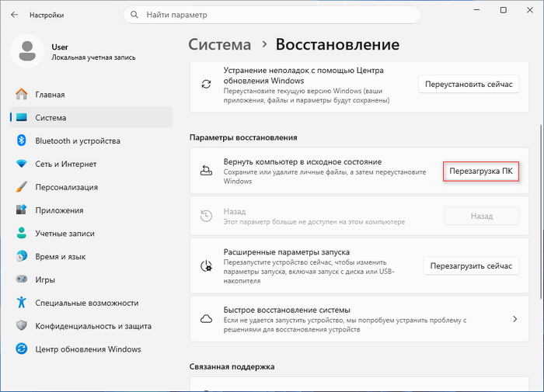Click the Специальные возможности accessibility icon
The image size is (544, 392).
click(x=22, y=302)
